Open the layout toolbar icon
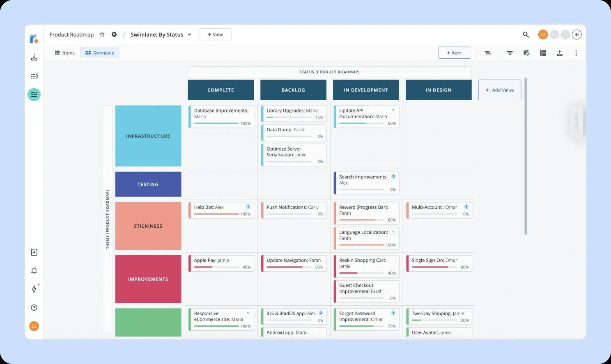This screenshot has width=611, height=364. pyautogui.click(x=543, y=53)
